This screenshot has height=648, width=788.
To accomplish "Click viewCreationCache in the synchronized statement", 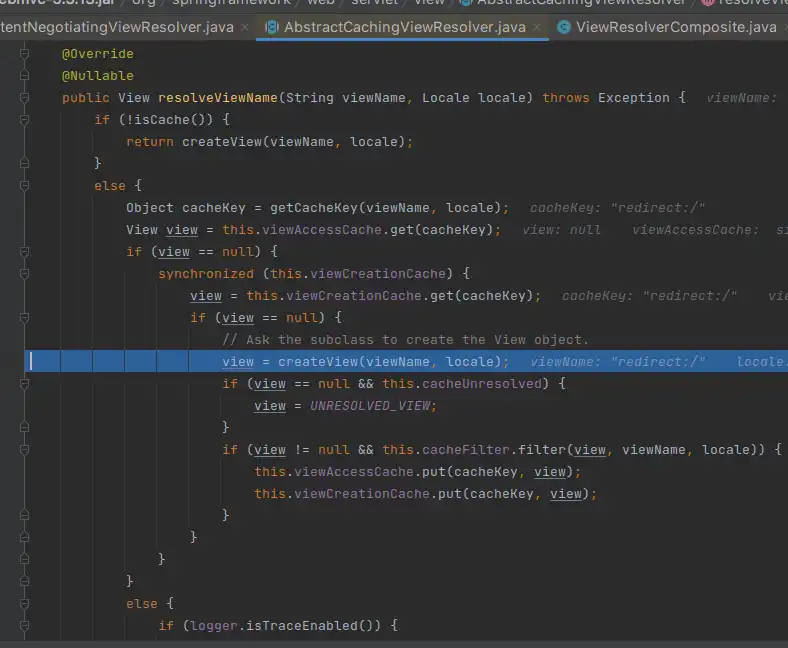I will click(x=377, y=273).
